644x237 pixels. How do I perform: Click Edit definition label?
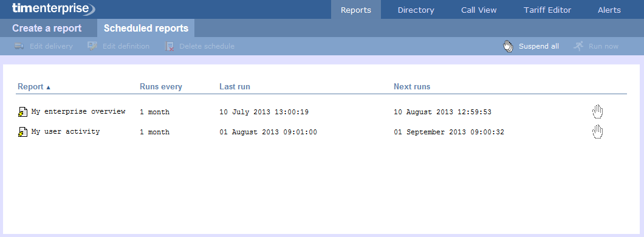point(126,46)
